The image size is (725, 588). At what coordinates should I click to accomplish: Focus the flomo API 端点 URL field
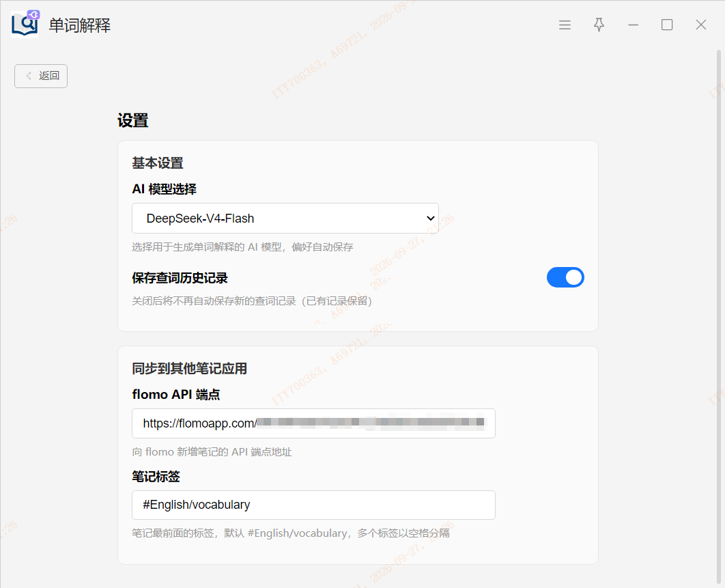point(313,423)
